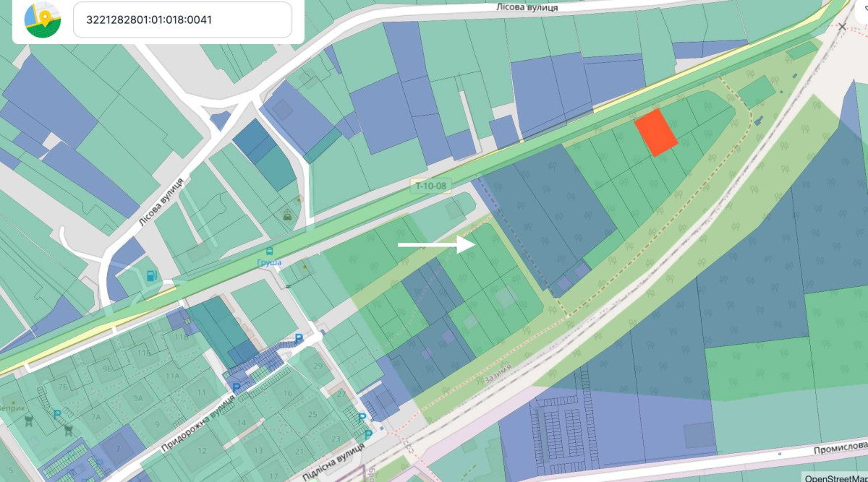Select the red highlighted land parcel
The image size is (868, 482).
point(656,133)
